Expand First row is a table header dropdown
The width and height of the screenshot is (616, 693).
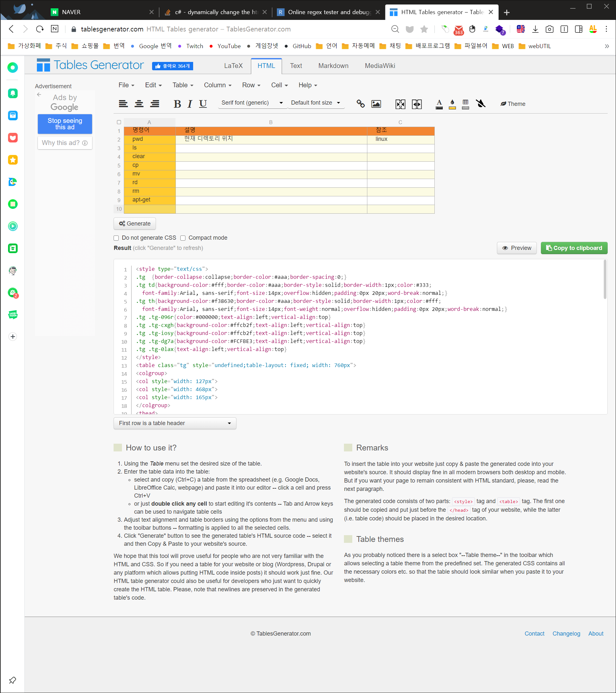[175, 423]
